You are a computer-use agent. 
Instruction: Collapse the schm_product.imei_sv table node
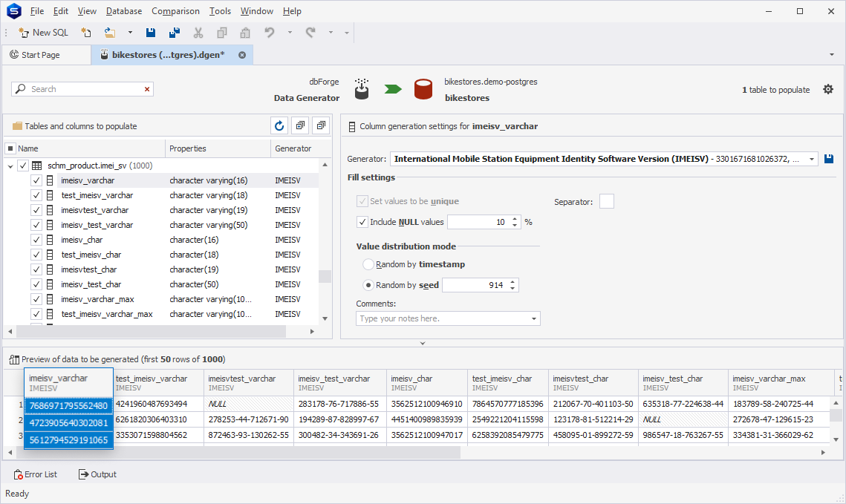(x=10, y=166)
